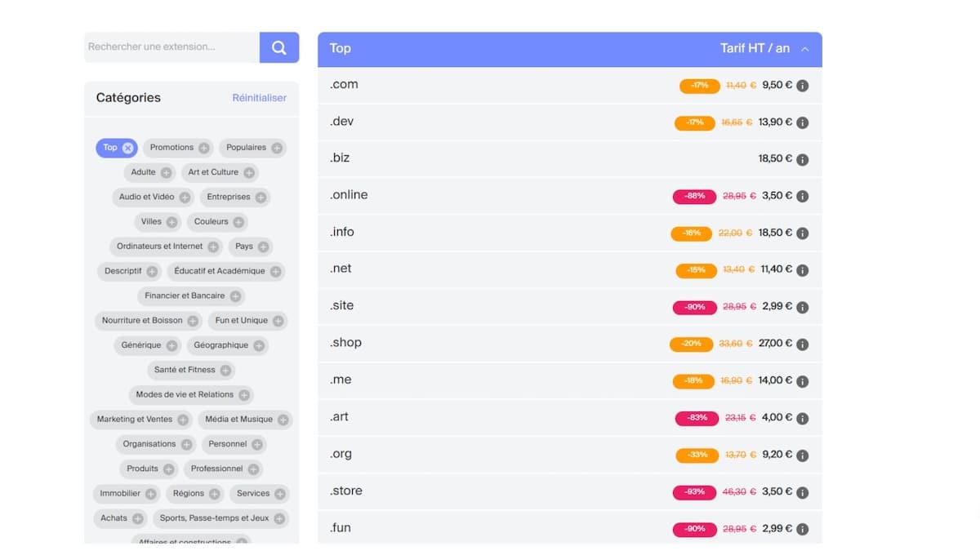The height and width of the screenshot is (551, 980).
Task: Open info icon for .online row
Action: [803, 196]
